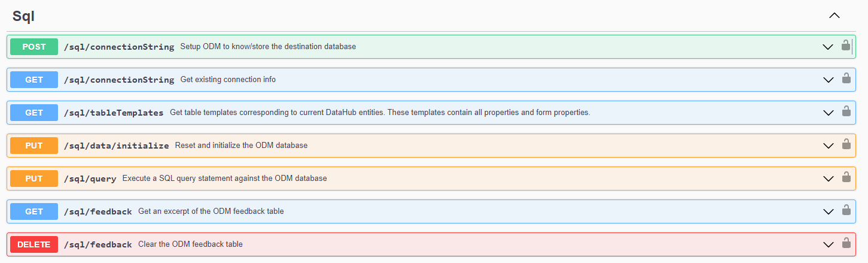Click lock icon on GET /sql/feedback row

846,210
